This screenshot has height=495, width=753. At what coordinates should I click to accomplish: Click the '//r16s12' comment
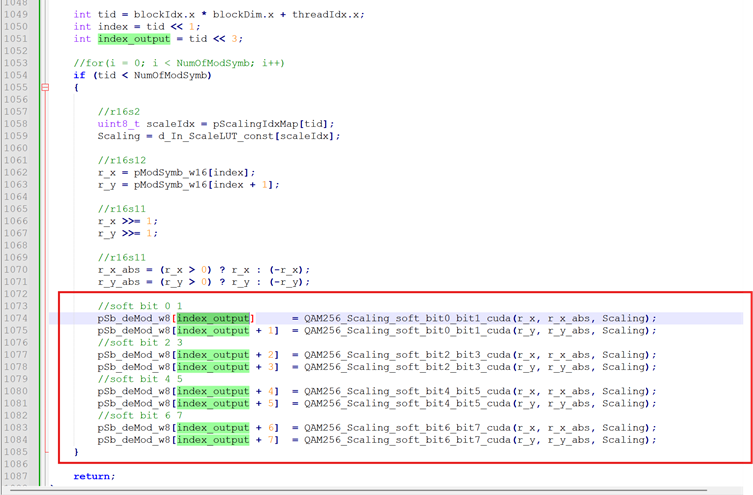coord(121,160)
